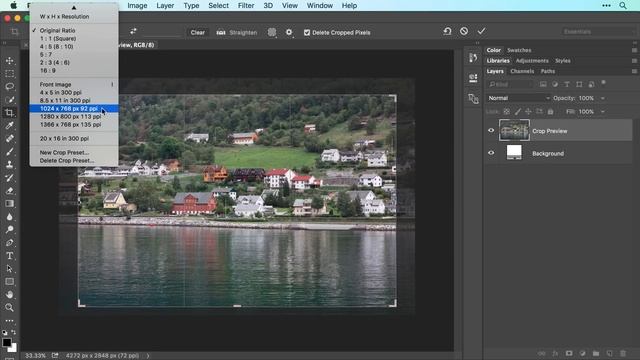Select the Brush tool
The height and width of the screenshot is (360, 640).
(9, 152)
